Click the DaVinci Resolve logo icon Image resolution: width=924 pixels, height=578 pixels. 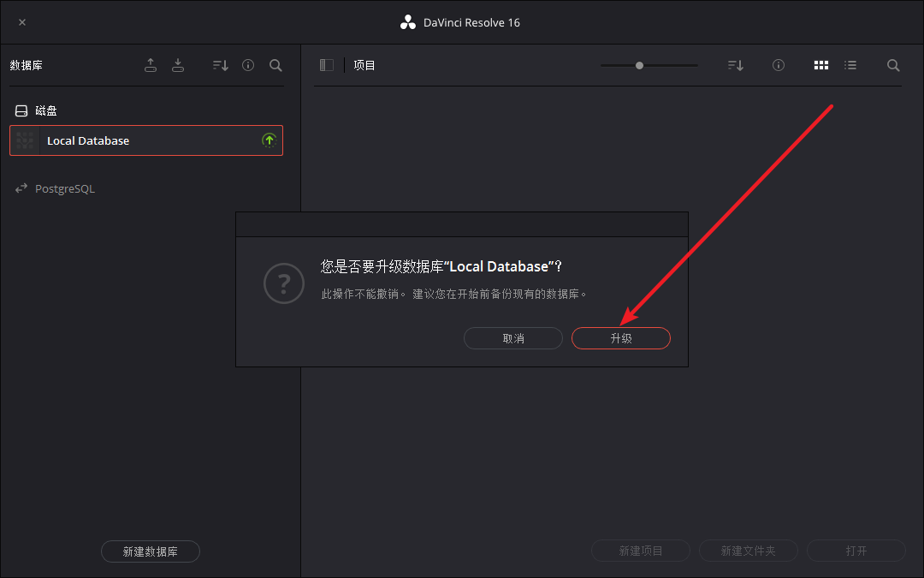408,22
